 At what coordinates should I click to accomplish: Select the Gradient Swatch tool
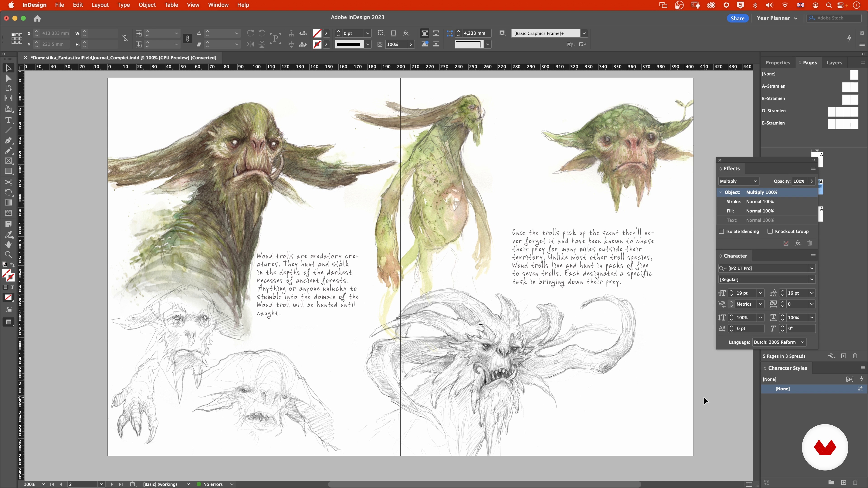pyautogui.click(x=8, y=202)
